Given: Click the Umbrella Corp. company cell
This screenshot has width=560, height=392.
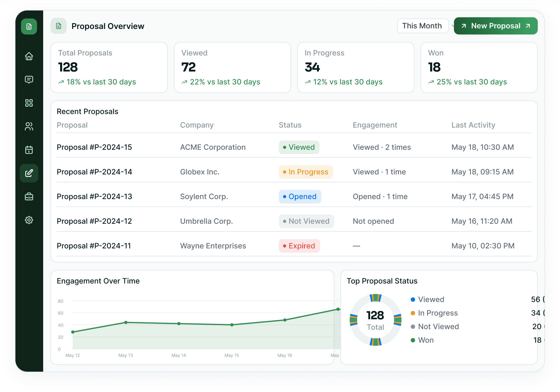Looking at the screenshot, I should tap(207, 221).
